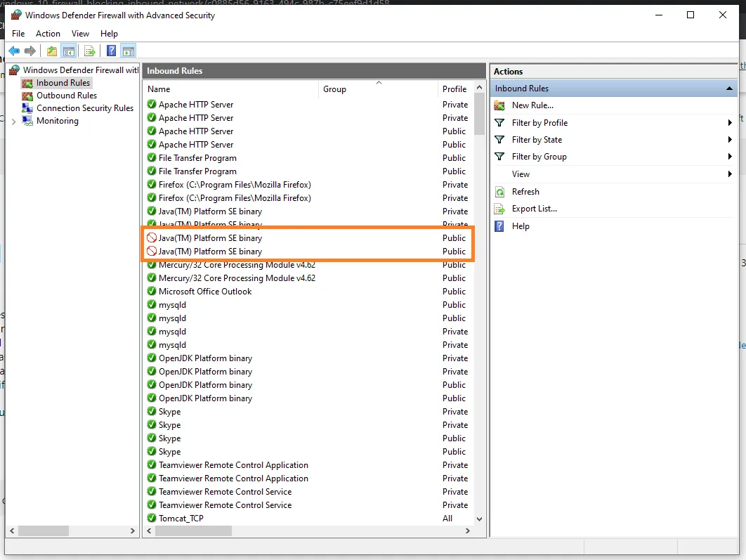Click the rules list scroll down arrow
This screenshot has width=746, height=560.
[480, 519]
